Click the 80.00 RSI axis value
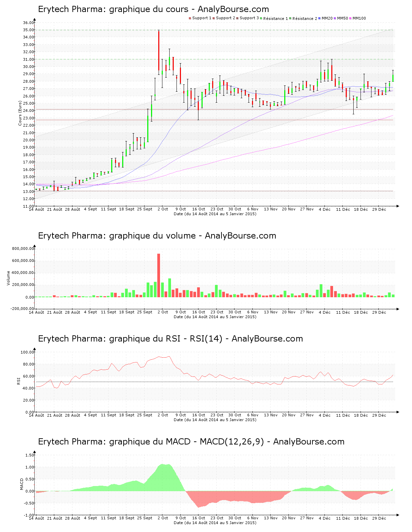 pyautogui.click(x=28, y=364)
